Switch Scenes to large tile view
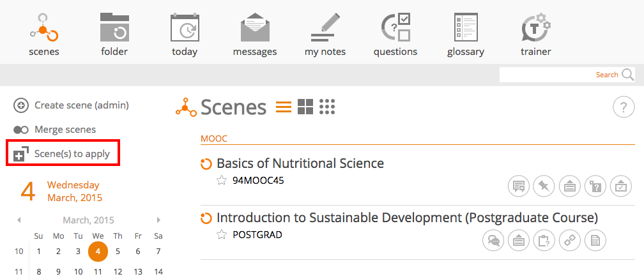Screen dimensions: 644x279 305,107
